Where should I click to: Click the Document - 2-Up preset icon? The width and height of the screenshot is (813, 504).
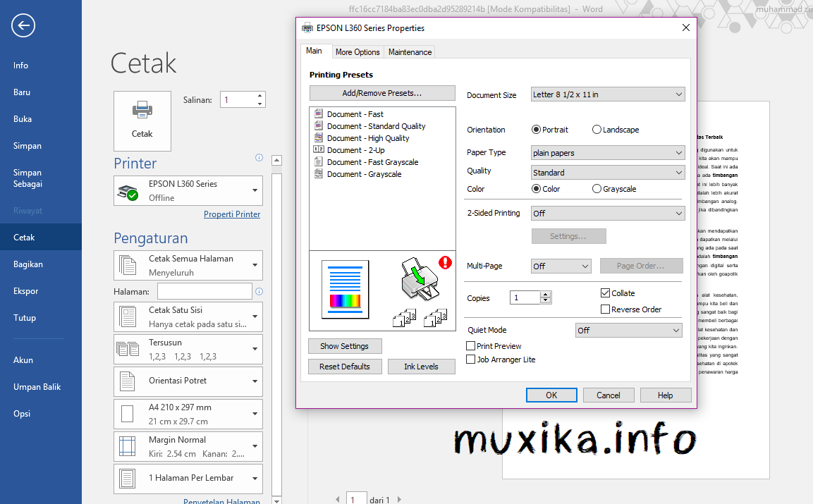coord(319,149)
